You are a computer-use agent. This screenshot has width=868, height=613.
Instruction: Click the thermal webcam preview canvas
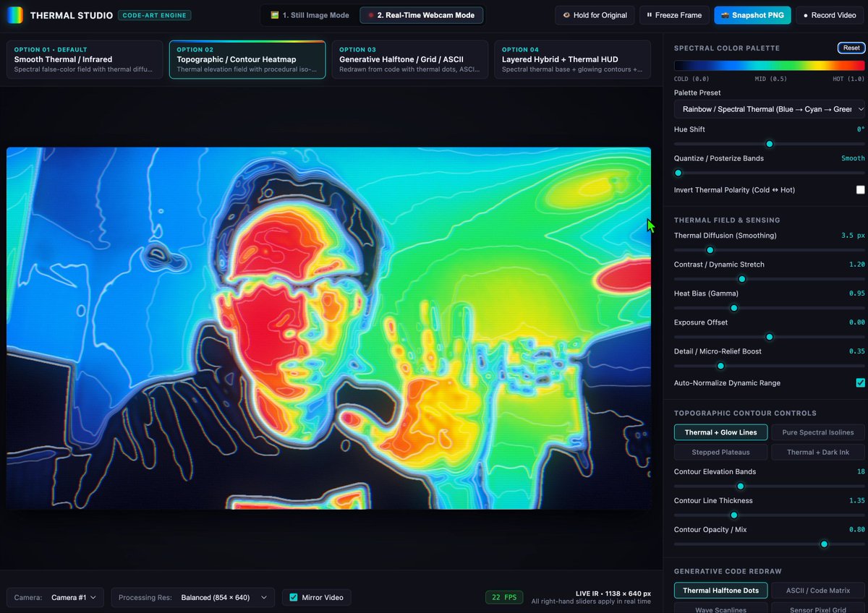[x=328, y=328]
